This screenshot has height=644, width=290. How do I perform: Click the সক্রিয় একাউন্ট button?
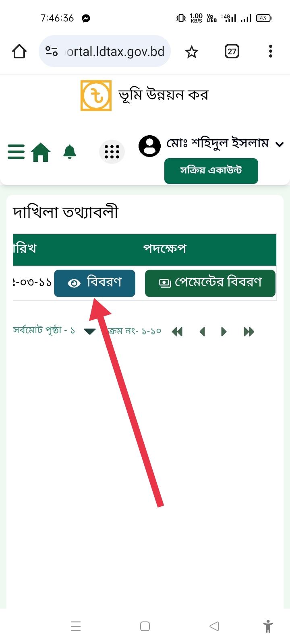211,171
